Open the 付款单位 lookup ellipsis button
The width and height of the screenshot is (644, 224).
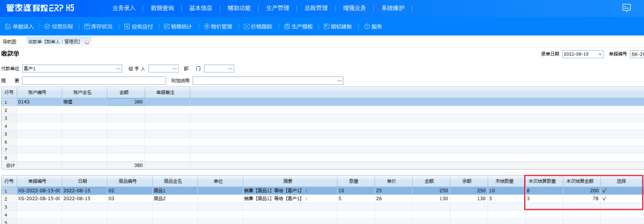tap(118, 68)
